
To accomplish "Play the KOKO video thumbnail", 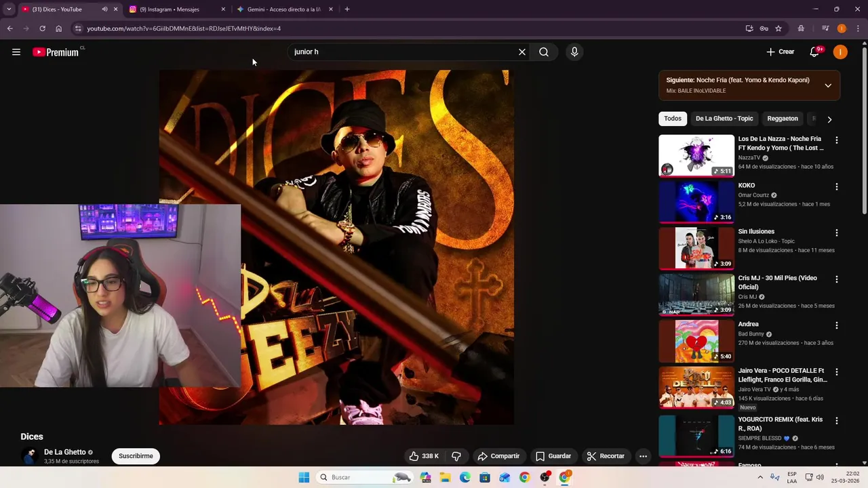I will (696, 201).
